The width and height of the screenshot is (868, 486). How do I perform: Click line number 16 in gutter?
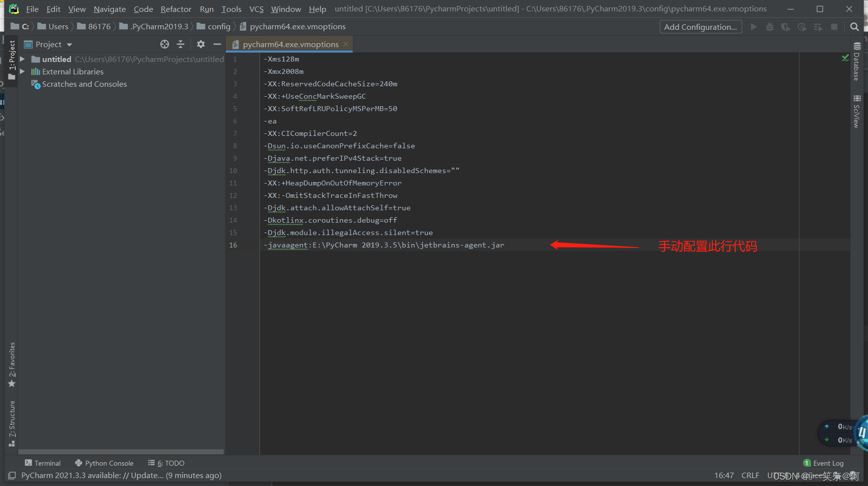pyautogui.click(x=233, y=245)
